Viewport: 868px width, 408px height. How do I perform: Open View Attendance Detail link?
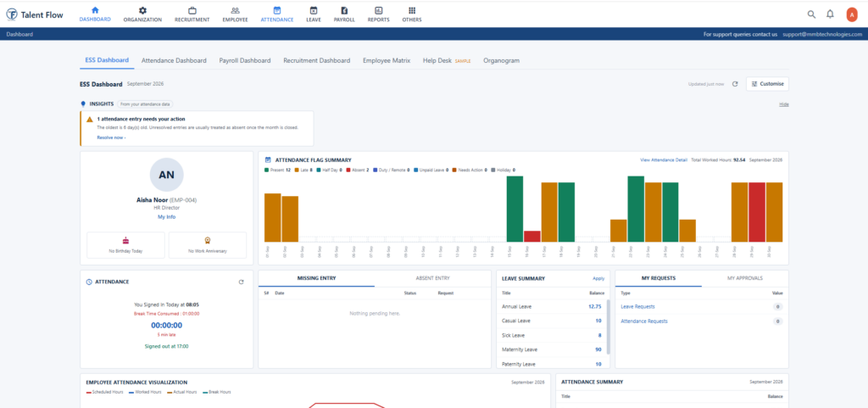[x=664, y=159]
